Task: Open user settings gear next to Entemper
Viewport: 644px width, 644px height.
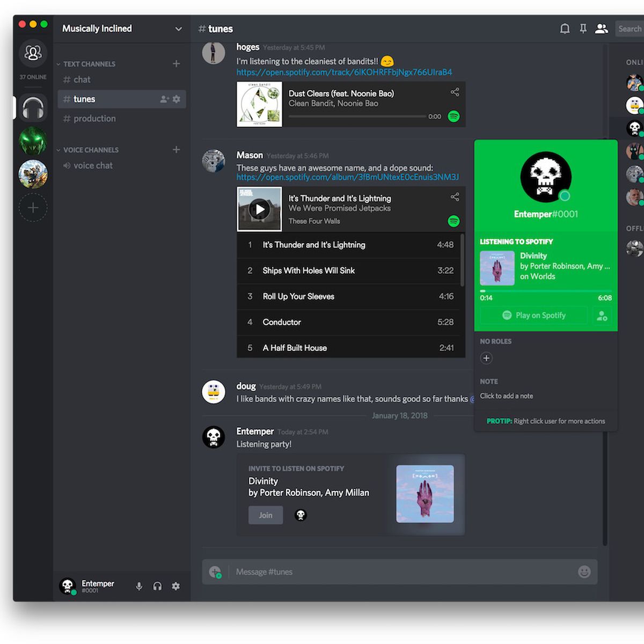Action: point(175,586)
